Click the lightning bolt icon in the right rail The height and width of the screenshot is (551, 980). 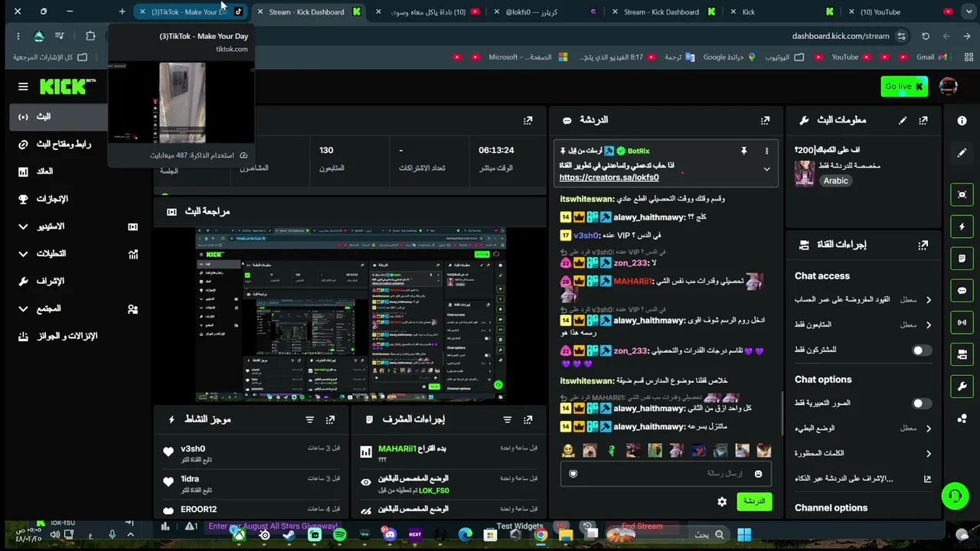click(962, 227)
